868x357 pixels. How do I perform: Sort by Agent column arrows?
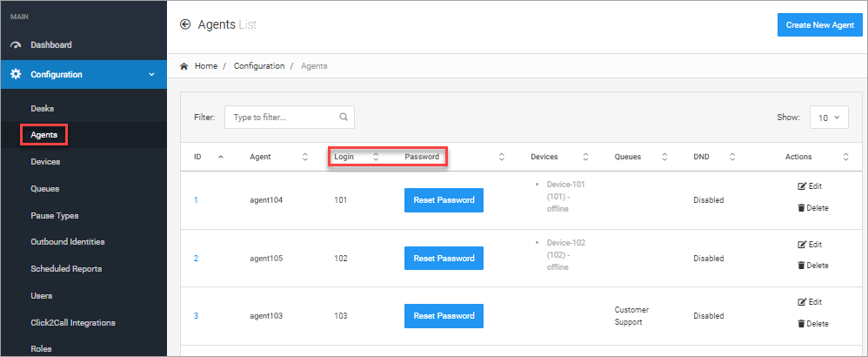[x=304, y=157]
